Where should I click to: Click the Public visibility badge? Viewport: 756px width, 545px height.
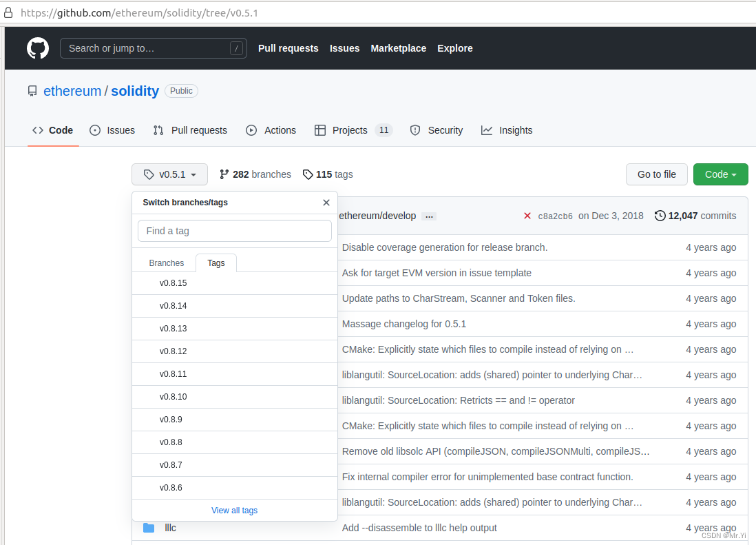[x=181, y=91]
